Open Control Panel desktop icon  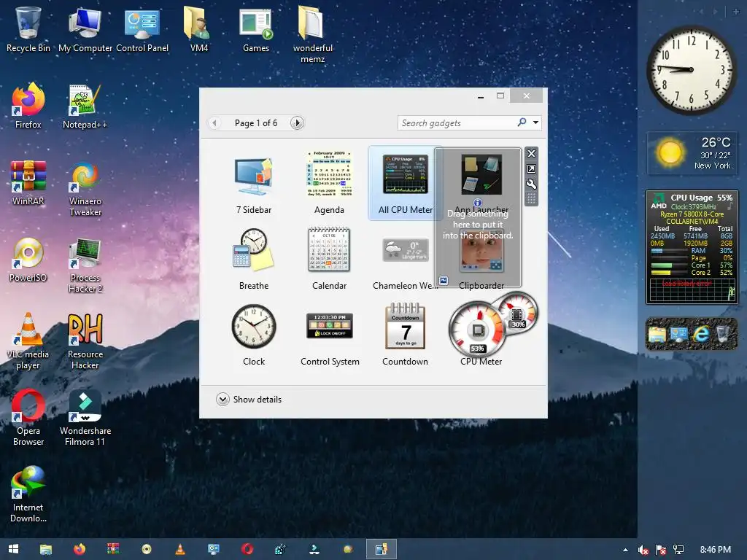pos(142,29)
